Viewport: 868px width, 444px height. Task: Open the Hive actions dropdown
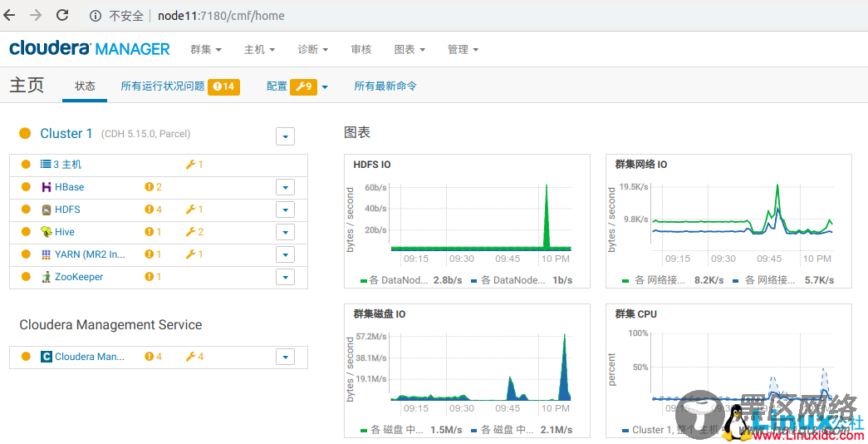click(285, 232)
